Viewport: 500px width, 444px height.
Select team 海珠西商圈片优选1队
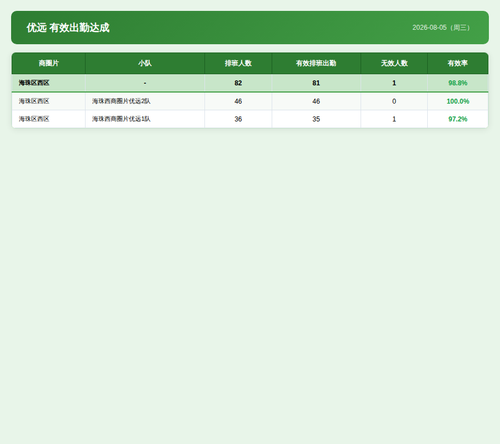(121, 119)
